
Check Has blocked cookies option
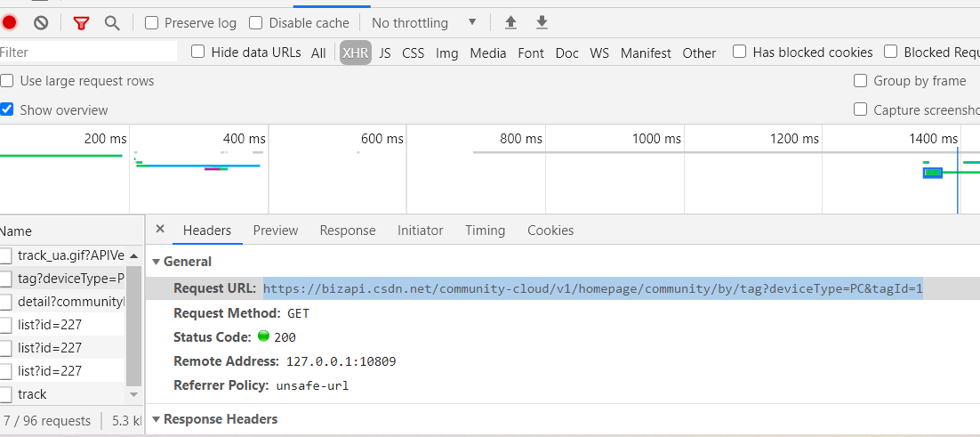739,52
